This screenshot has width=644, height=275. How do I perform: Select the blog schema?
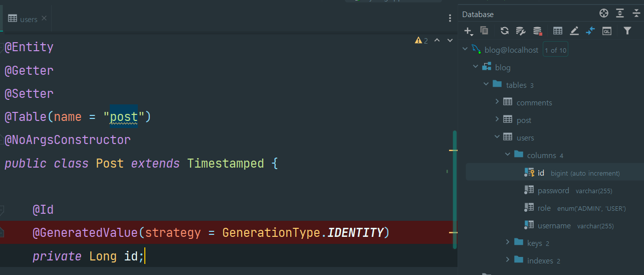click(x=503, y=68)
